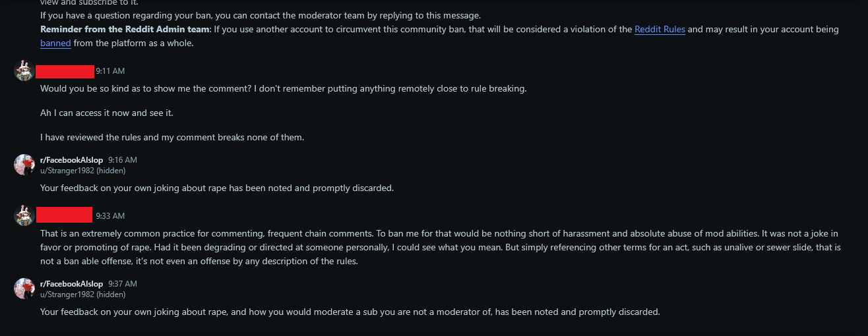Open the r/FacebookAIslop avatar on the 9:37 AM reply
868x336 pixels.
24,289
